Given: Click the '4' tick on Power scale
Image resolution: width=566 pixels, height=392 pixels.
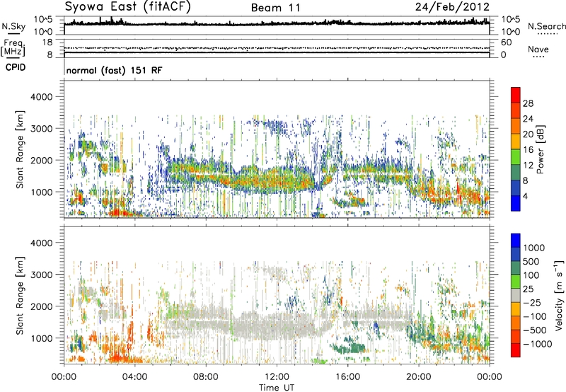Looking at the screenshot, I should pyautogui.click(x=525, y=196).
